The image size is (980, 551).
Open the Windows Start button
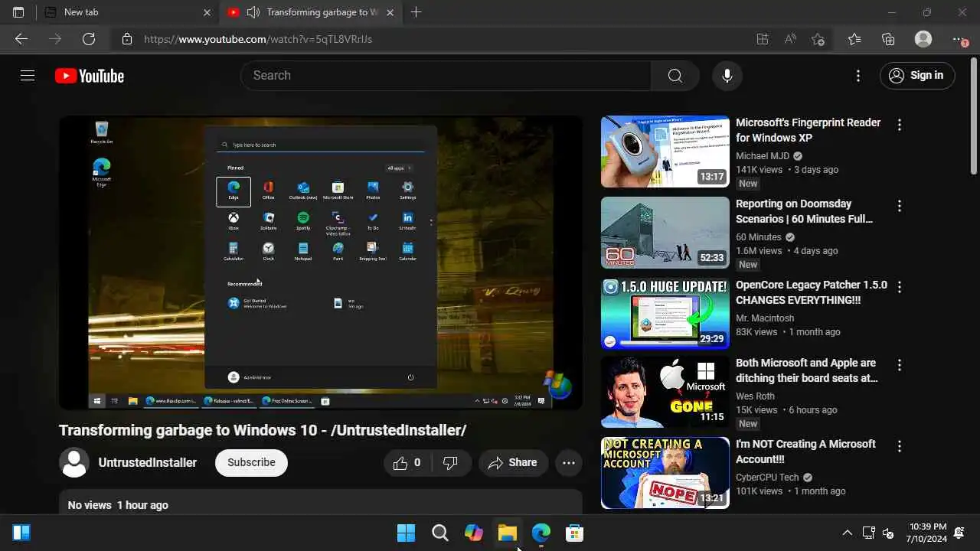406,533
